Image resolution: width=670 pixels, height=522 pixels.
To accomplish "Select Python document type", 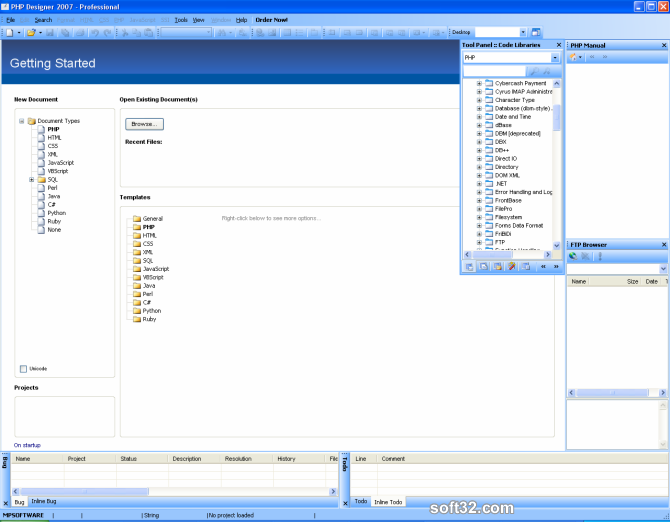I will (x=57, y=213).
